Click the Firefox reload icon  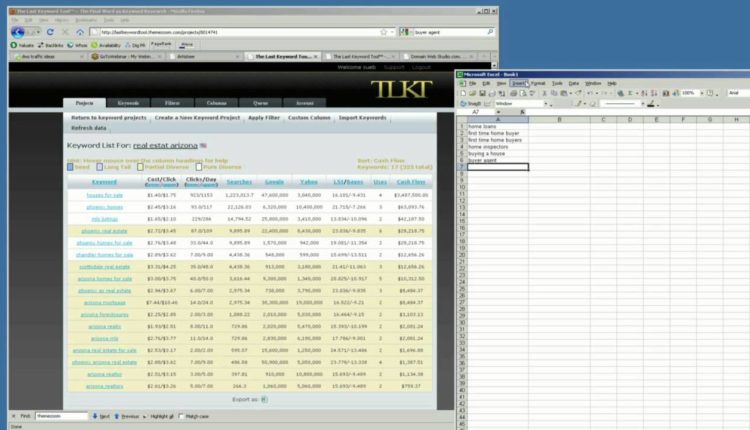pyautogui.click(x=50, y=31)
